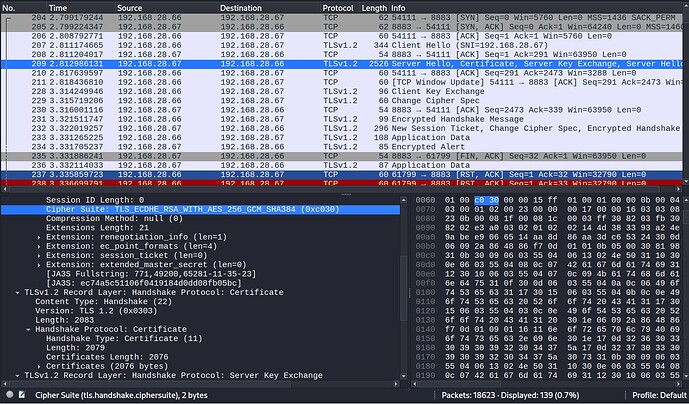Select packet 208 TCP ACK row
Viewport: 689px width, 404px height.
[342, 55]
